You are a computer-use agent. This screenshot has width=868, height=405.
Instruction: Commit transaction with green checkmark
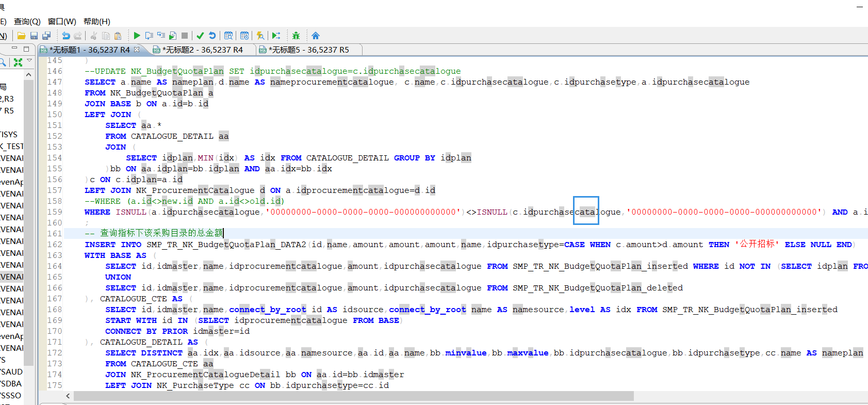pos(200,36)
